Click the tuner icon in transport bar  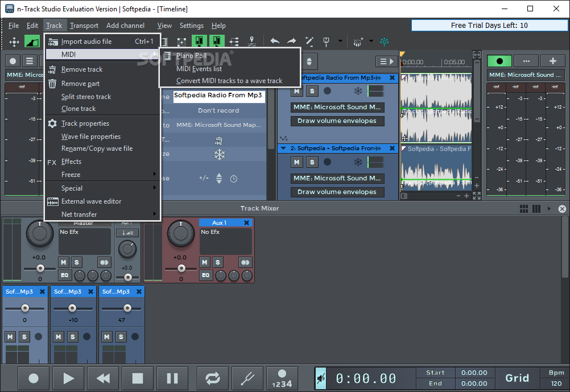point(248,378)
